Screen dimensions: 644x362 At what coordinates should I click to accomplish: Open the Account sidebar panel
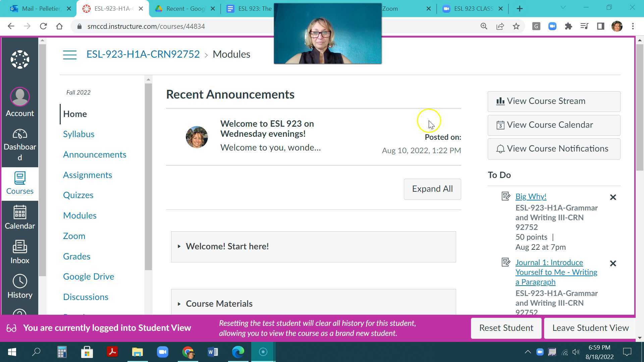(x=20, y=101)
